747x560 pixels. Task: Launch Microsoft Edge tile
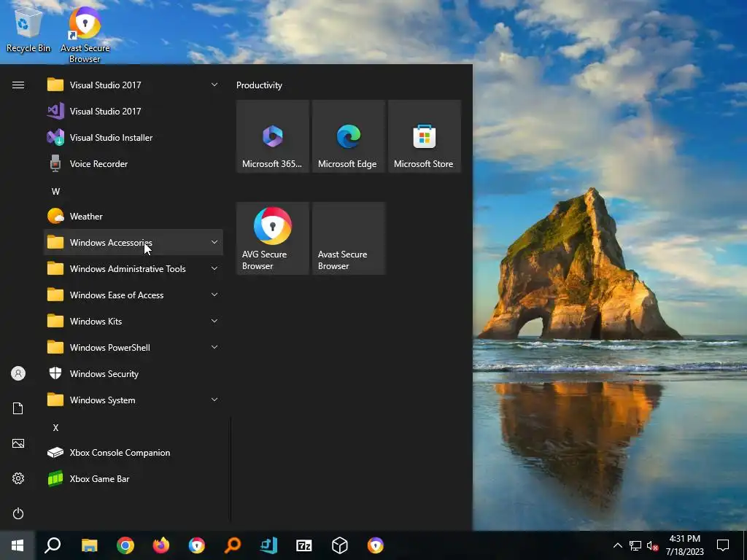click(348, 136)
